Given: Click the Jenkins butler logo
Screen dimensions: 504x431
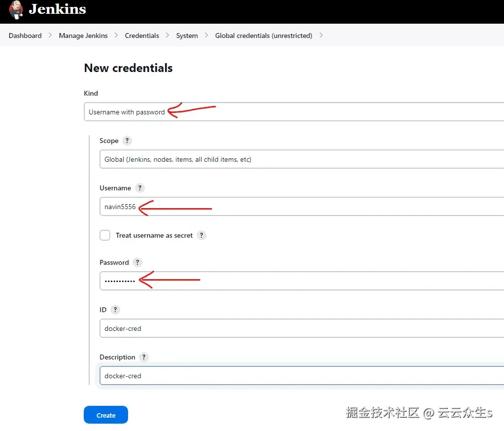Looking at the screenshot, I should click(16, 10).
